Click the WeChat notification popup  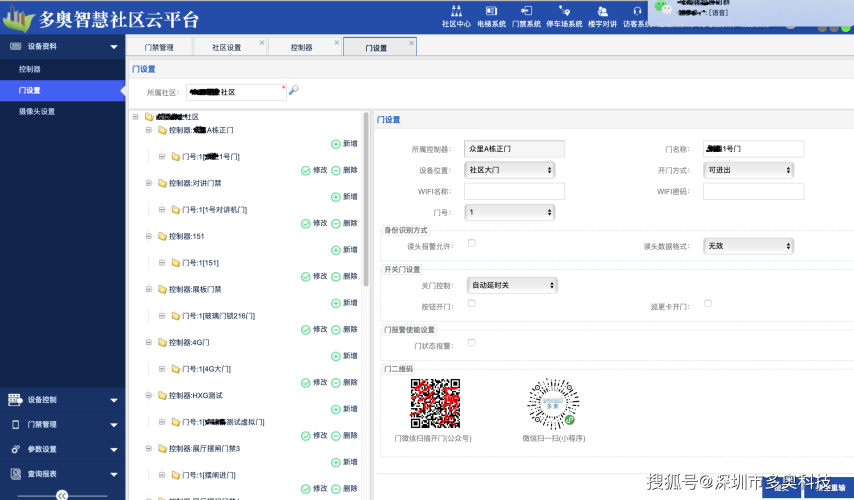point(751,12)
